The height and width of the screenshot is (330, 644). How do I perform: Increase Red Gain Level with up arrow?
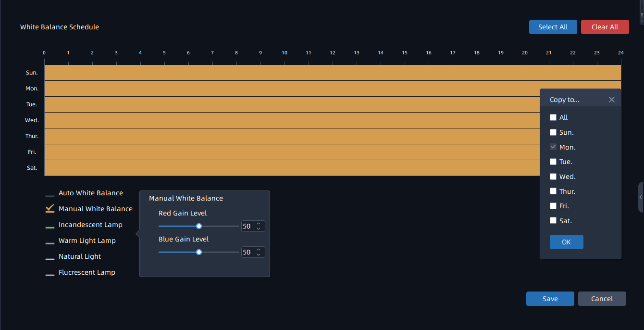pyautogui.click(x=259, y=224)
